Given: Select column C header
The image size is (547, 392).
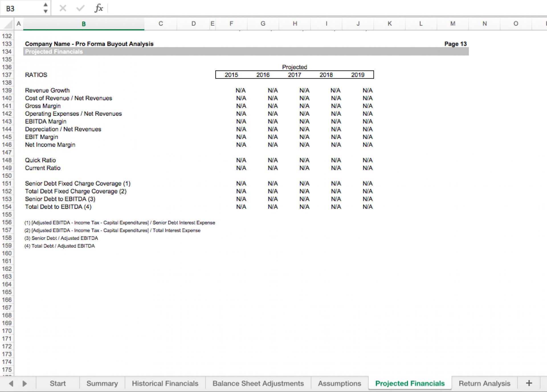Looking at the screenshot, I should click(161, 24).
